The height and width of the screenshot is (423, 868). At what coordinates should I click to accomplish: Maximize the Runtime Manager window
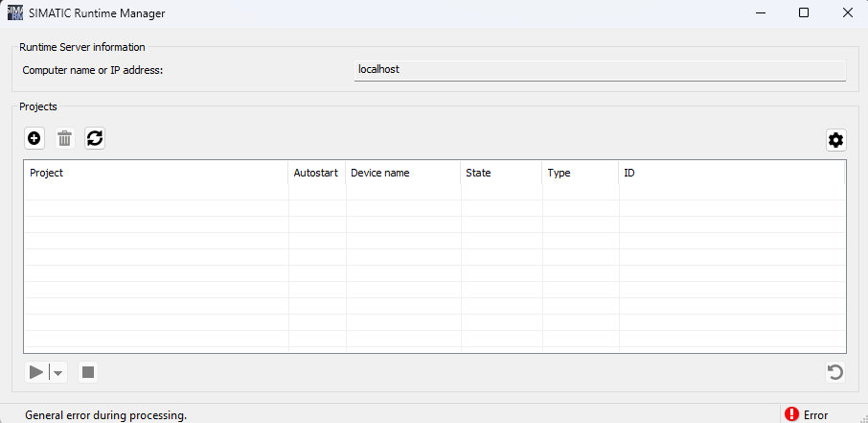(x=803, y=12)
